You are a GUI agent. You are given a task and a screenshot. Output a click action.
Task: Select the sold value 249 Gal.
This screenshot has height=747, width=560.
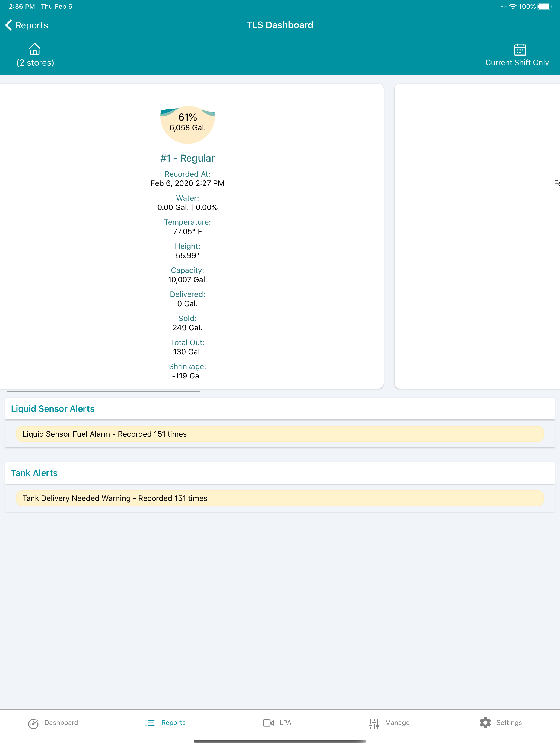[188, 328]
